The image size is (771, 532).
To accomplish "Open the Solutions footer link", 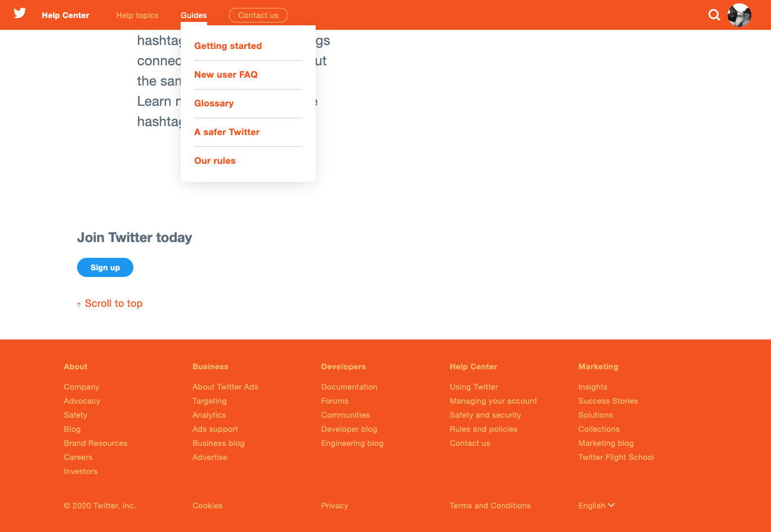I will [595, 415].
